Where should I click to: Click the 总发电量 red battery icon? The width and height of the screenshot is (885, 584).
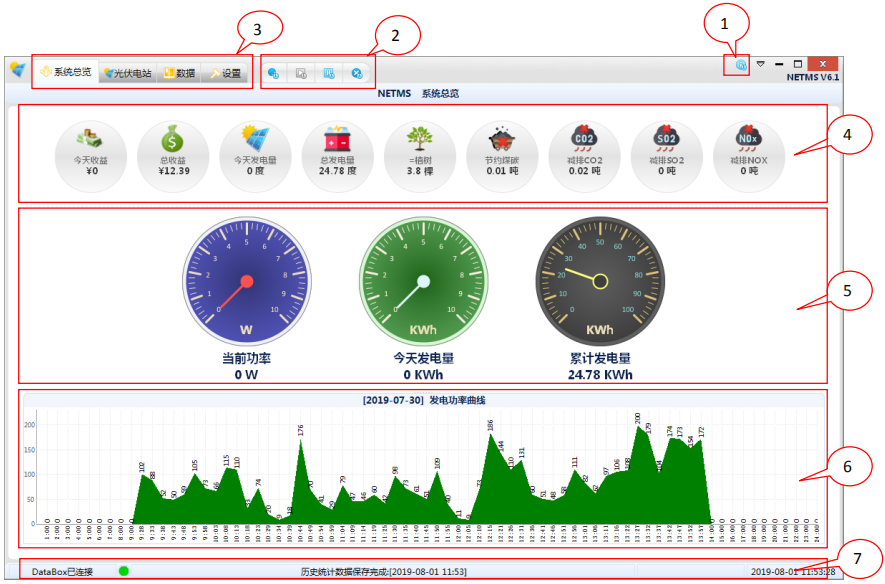point(337,138)
